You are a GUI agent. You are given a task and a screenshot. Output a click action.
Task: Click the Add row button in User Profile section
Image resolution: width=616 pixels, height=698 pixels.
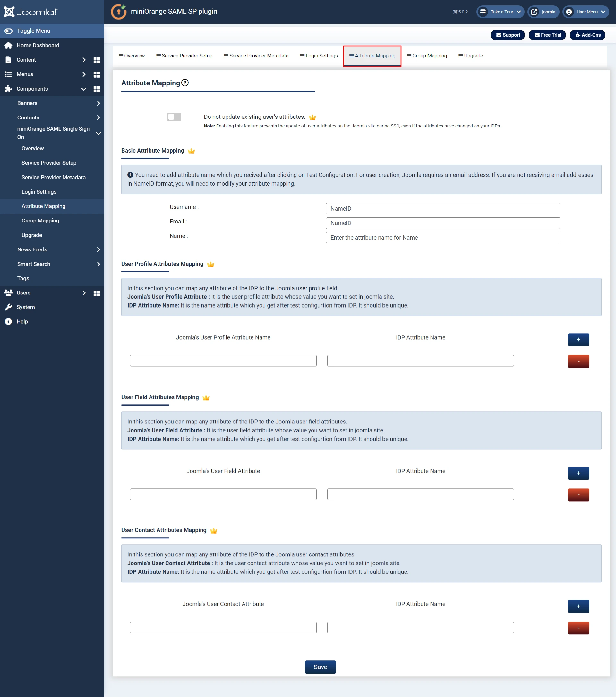(x=578, y=340)
